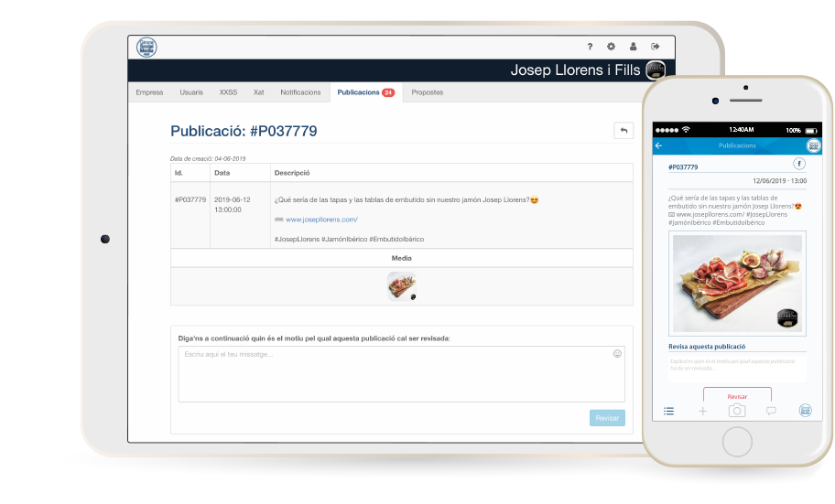This screenshot has height=504, width=835.
Task: Tap the Facebook icon on phone post
Action: (799, 164)
